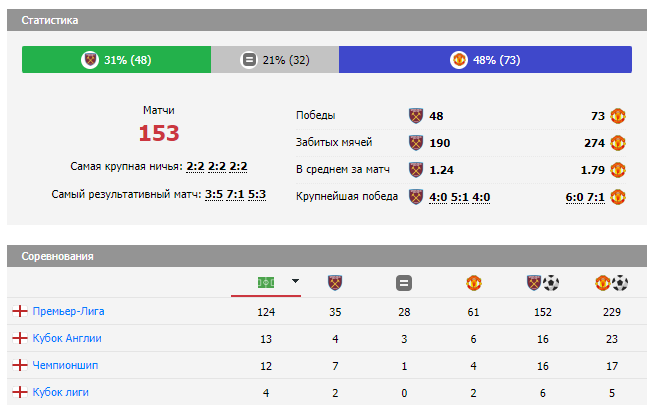653x416 pixels.
Task: Open the Премьер-Лига competition link
Action: (68, 312)
